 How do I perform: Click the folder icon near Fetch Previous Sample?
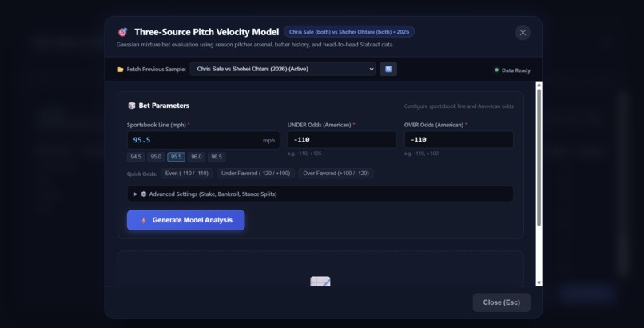tap(121, 70)
